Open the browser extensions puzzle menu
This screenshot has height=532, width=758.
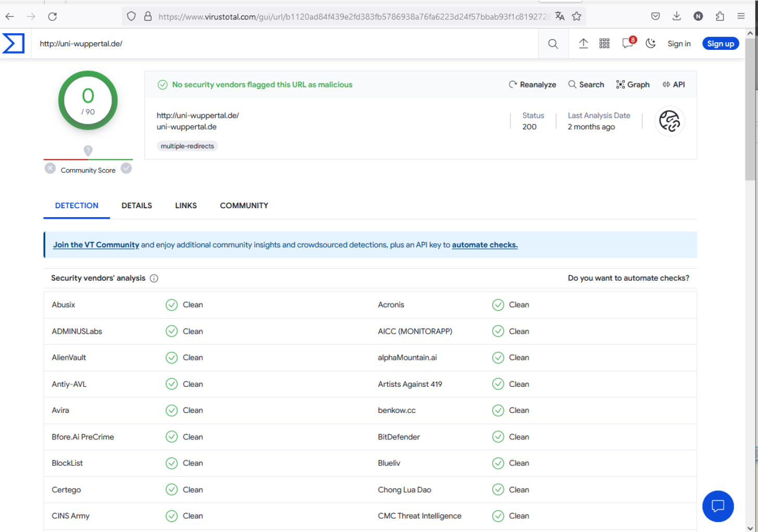coord(719,17)
